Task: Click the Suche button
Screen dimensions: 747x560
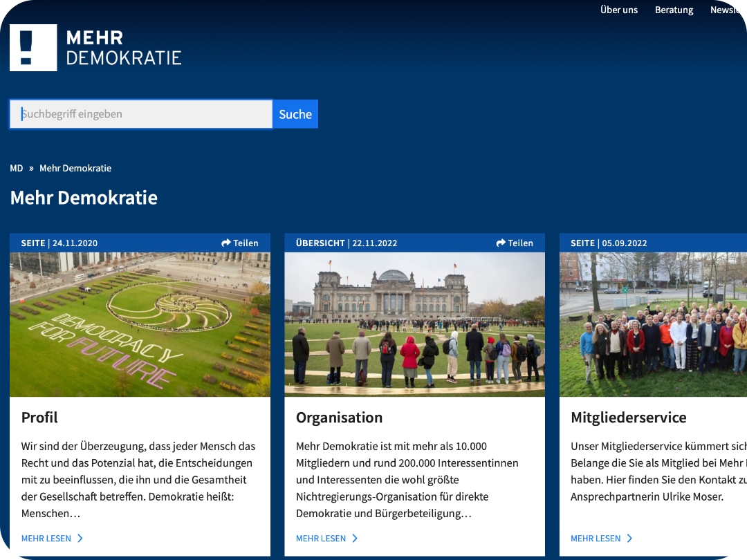Action: 295,114
